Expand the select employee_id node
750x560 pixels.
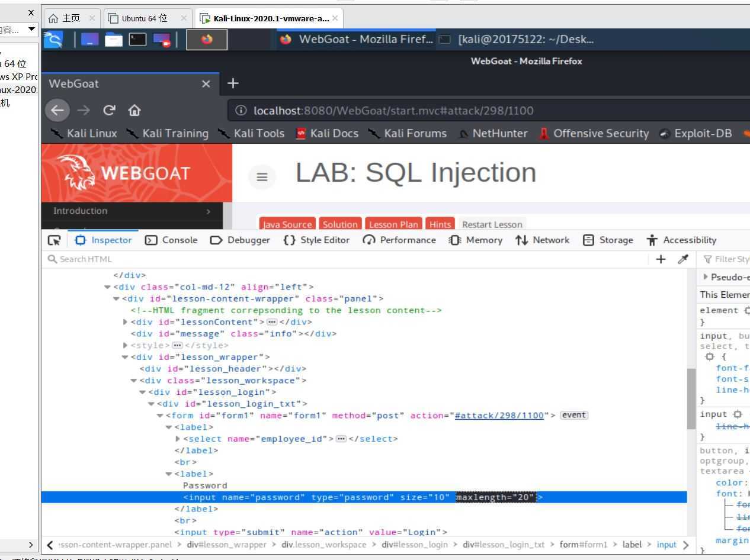178,439
